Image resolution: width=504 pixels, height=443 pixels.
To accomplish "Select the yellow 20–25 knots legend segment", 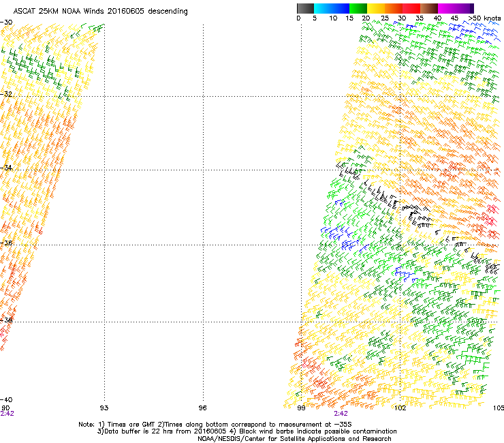I will click(376, 8).
